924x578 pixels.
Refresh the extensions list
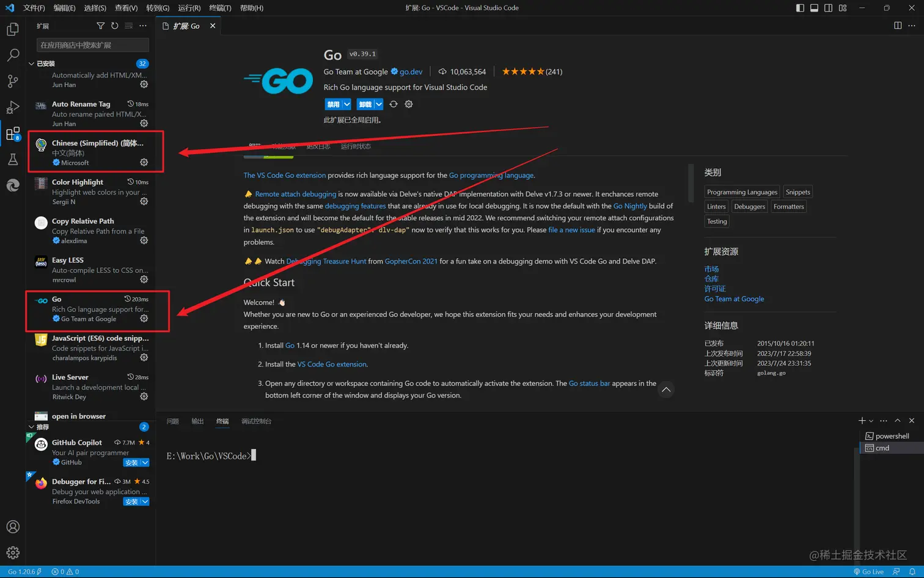click(114, 26)
